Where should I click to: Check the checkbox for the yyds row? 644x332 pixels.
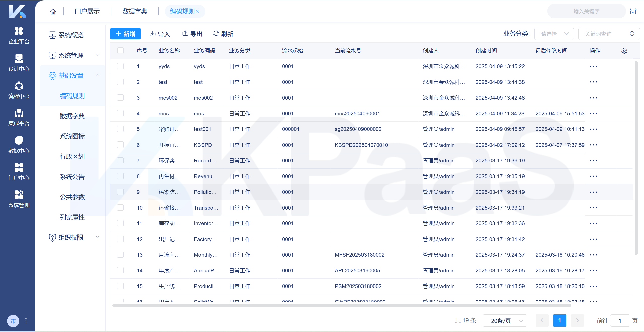pyautogui.click(x=120, y=66)
